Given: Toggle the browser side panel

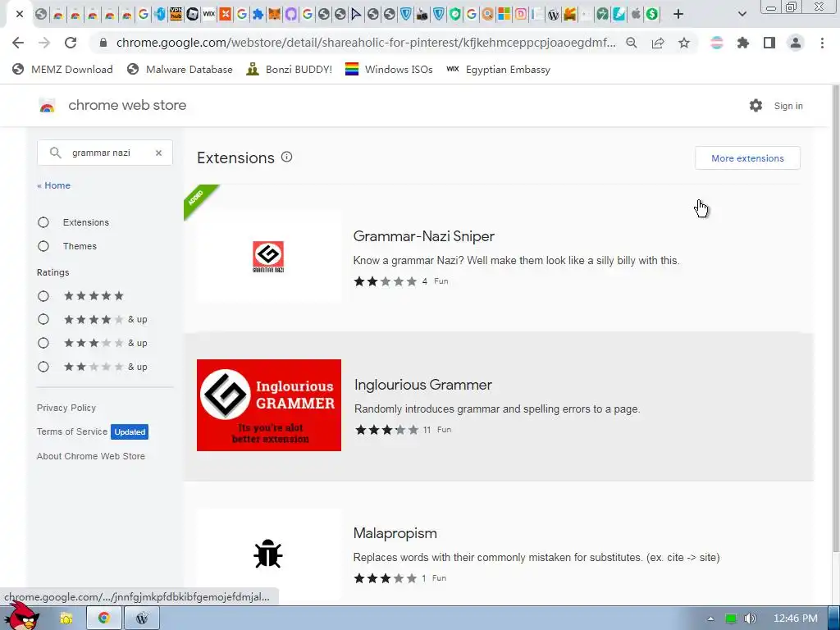Looking at the screenshot, I should point(769,43).
